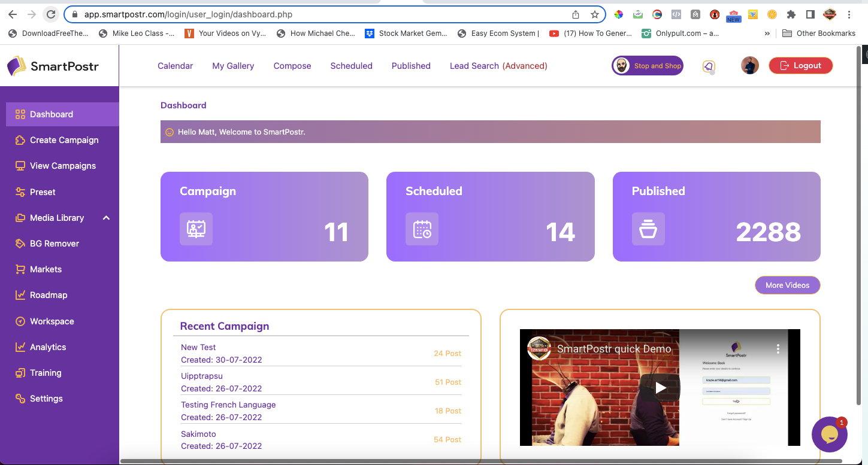Open the video three-dot options menu
The width and height of the screenshot is (868, 465).
778,348
